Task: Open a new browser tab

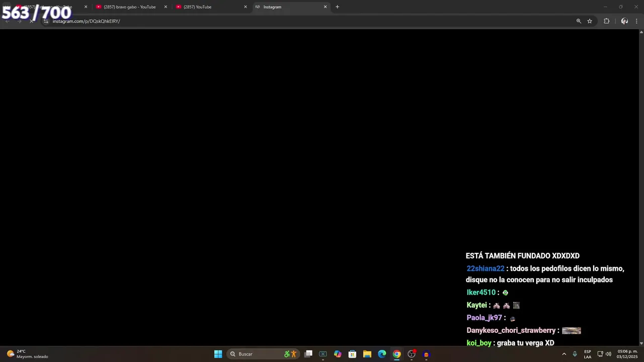Action: (x=337, y=7)
